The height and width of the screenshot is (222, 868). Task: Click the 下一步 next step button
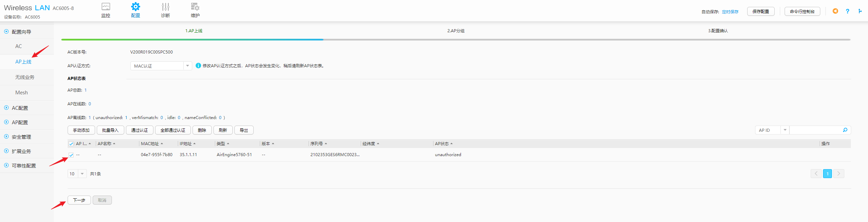[79, 200]
